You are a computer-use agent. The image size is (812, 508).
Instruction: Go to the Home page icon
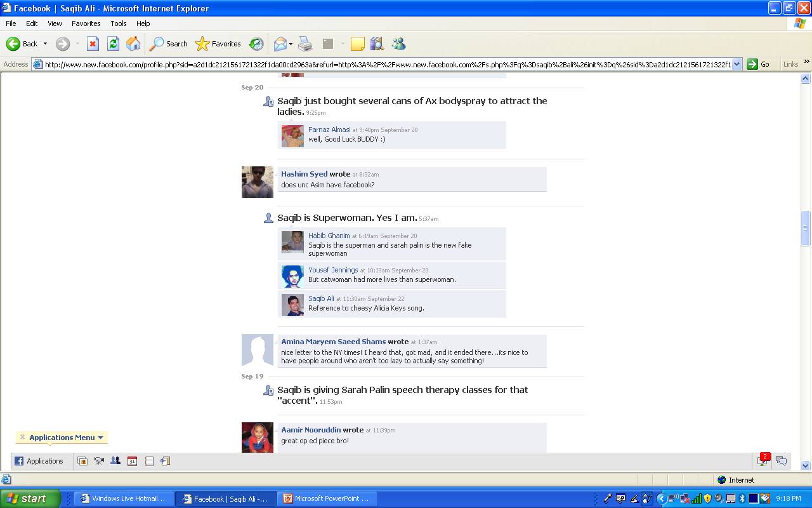(133, 44)
